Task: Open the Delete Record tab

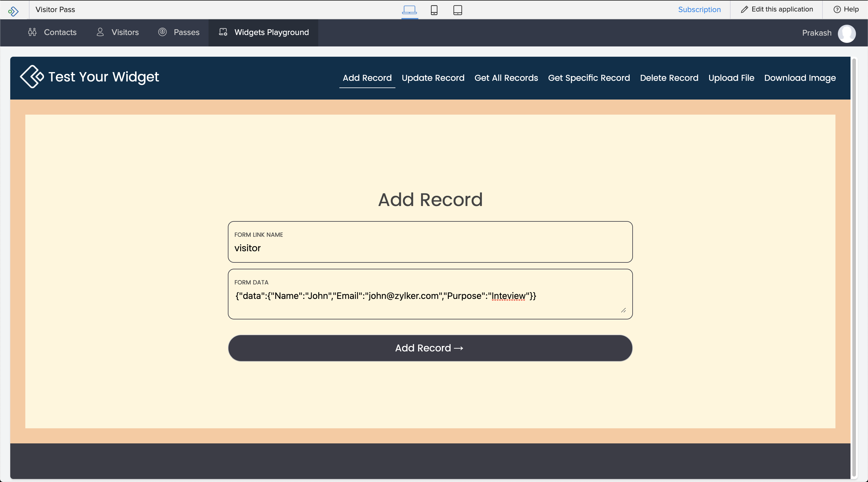Action: pos(669,78)
